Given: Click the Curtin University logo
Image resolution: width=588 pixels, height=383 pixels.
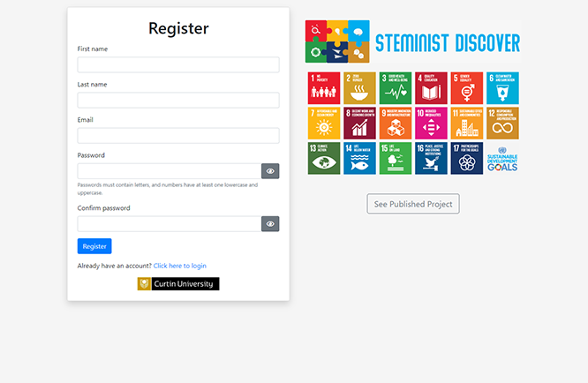Looking at the screenshot, I should pyautogui.click(x=178, y=283).
